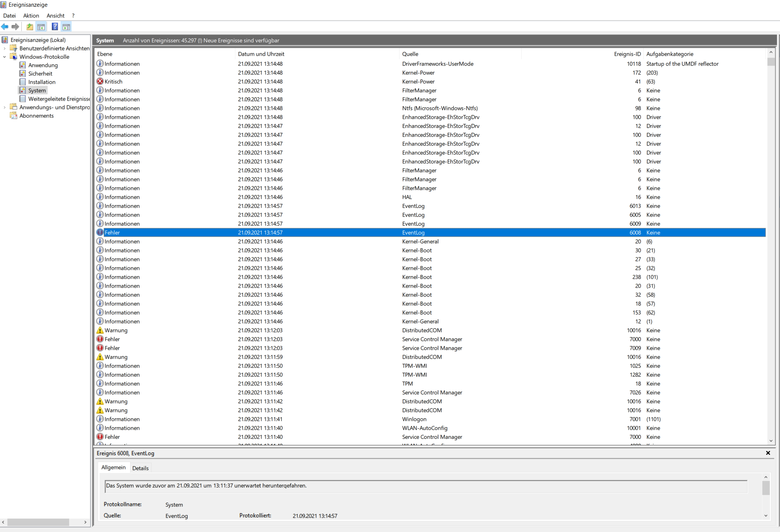The height and width of the screenshot is (532, 780).
Task: Sort by the Ereignis-ID column header
Action: [627, 54]
